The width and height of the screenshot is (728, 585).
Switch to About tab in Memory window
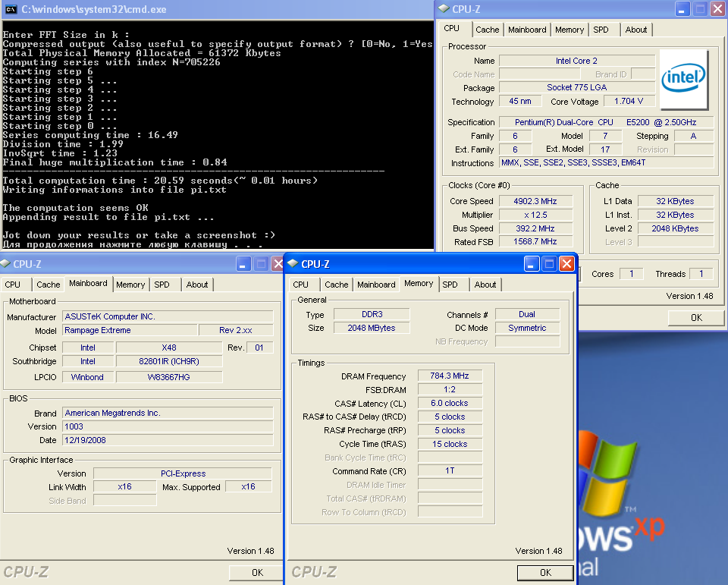485,285
